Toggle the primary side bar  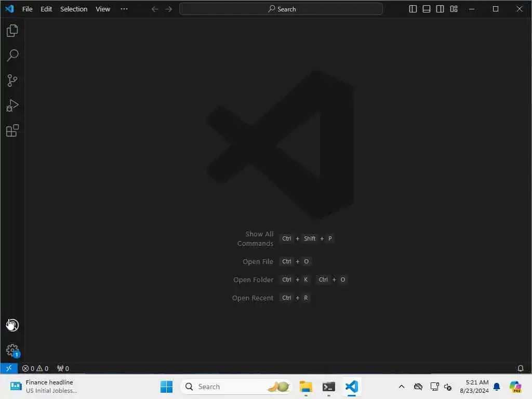413,9
